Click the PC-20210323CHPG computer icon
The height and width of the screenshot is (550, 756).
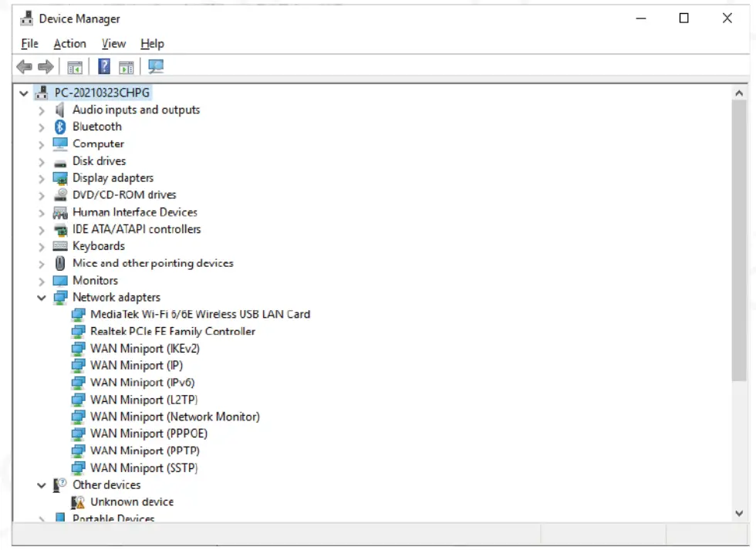tap(42, 93)
